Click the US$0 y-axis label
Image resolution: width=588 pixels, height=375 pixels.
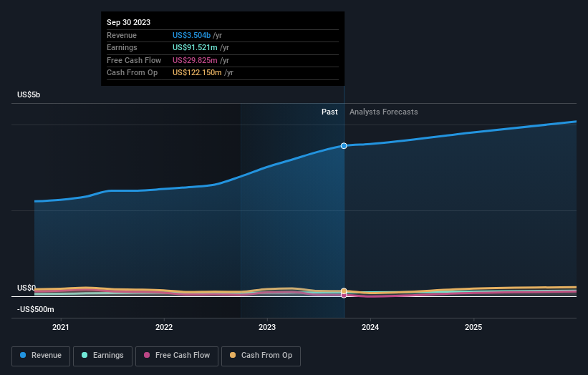tap(26, 288)
